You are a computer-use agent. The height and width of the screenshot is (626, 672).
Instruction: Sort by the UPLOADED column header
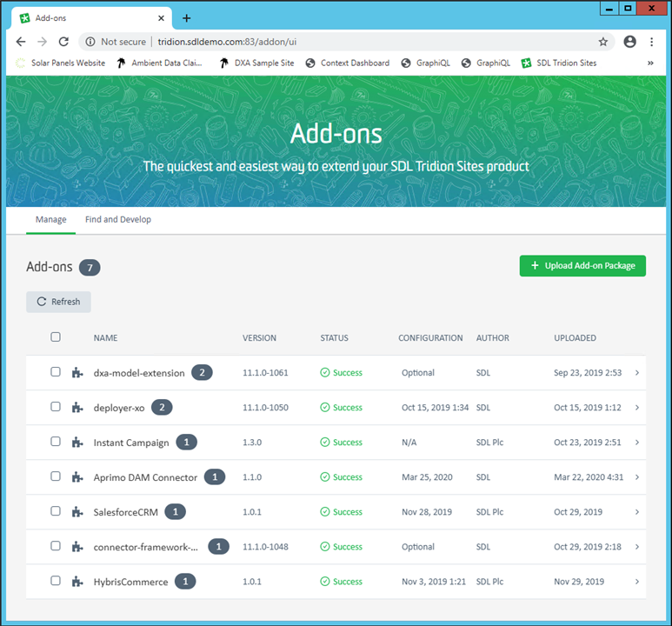(575, 338)
